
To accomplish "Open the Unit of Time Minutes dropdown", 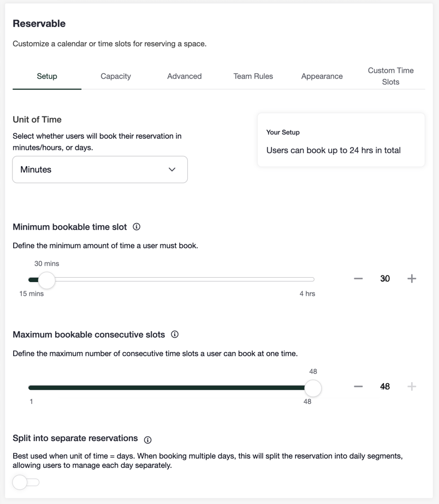I will [x=100, y=169].
